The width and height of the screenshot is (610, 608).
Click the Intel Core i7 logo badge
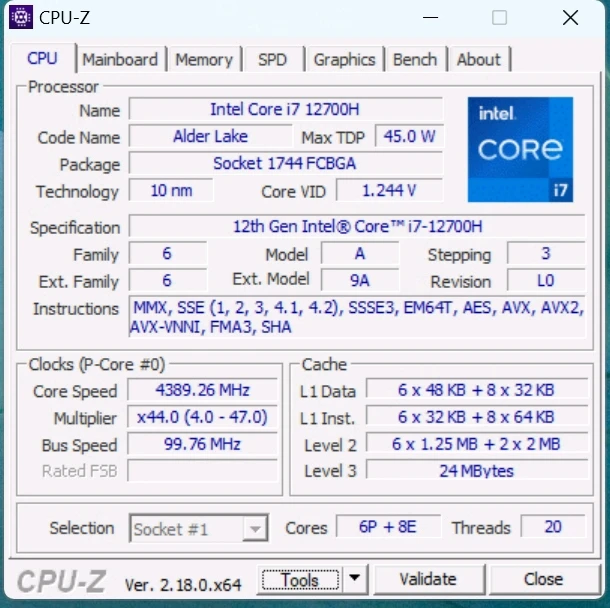click(x=520, y=149)
